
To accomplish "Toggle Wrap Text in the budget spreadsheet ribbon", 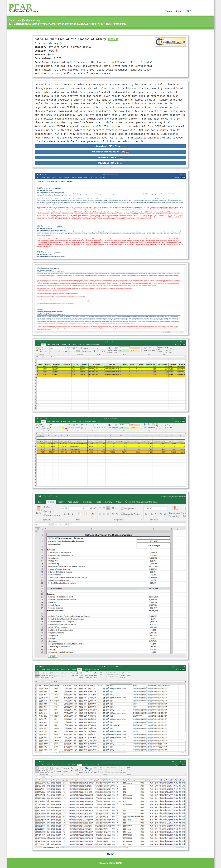I will (x=127, y=508).
